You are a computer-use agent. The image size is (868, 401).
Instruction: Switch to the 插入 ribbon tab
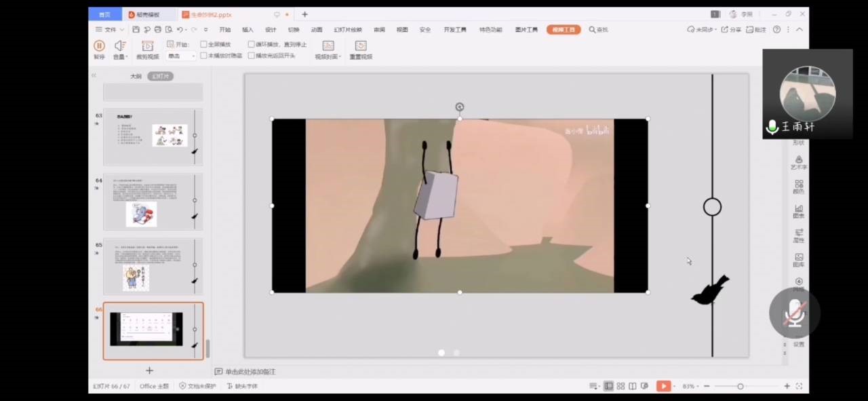coord(248,30)
